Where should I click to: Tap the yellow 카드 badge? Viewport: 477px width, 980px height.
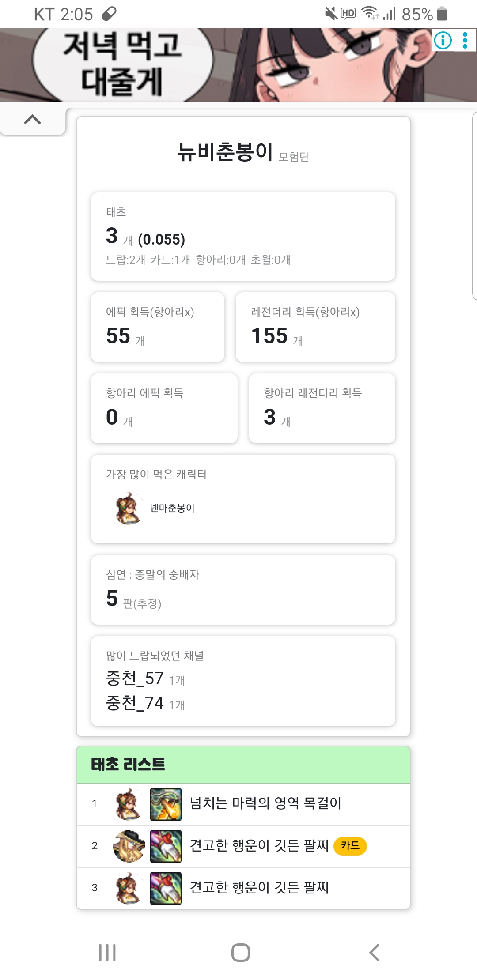click(x=350, y=846)
